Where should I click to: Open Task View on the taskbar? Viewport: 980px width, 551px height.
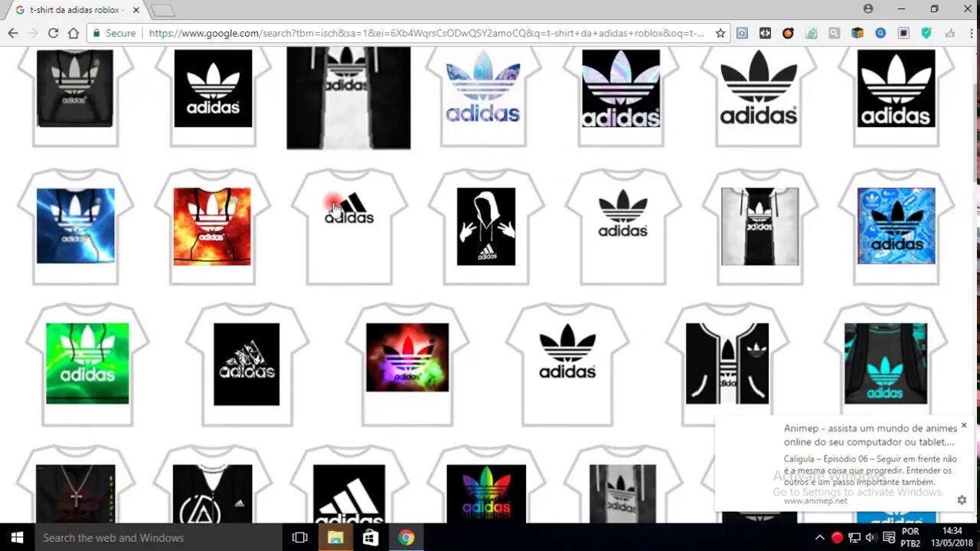(x=300, y=537)
